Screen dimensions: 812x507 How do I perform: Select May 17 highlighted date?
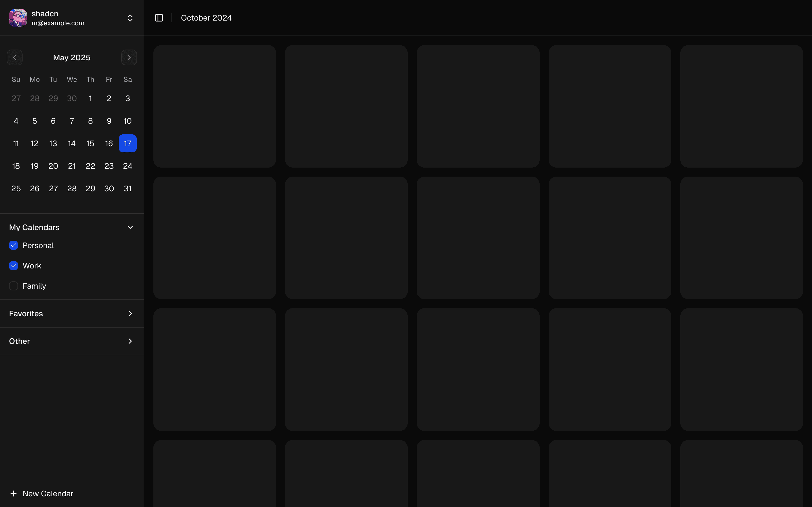tap(127, 144)
